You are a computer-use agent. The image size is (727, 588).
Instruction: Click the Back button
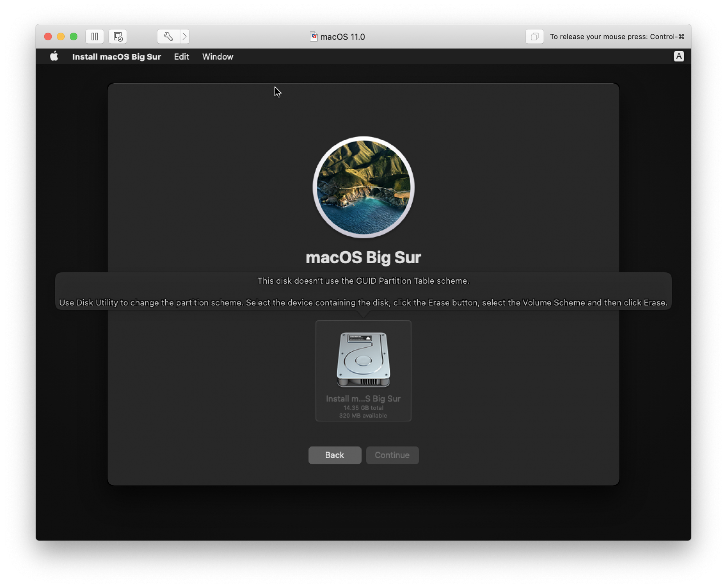(x=334, y=455)
